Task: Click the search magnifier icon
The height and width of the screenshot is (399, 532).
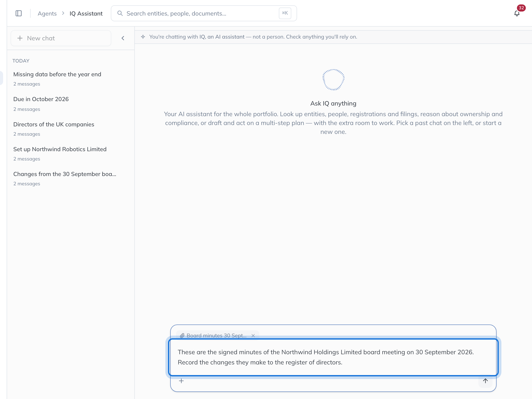Action: (120, 13)
